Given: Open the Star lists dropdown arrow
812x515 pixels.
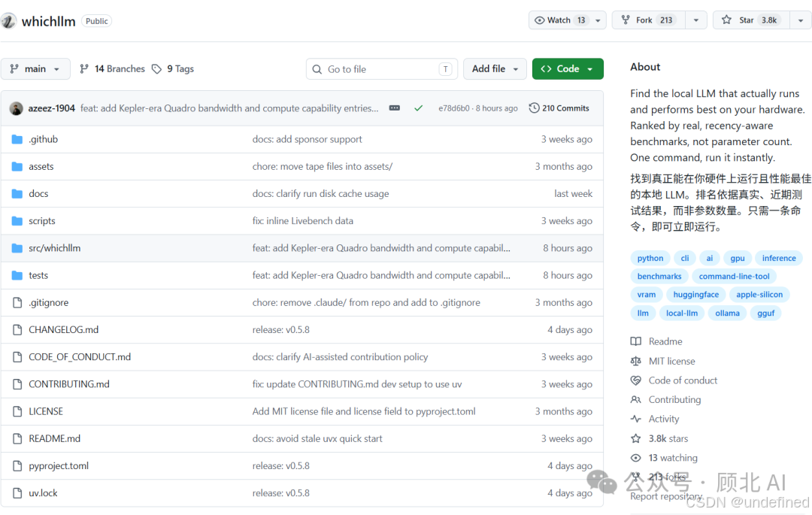Looking at the screenshot, I should coord(801,20).
